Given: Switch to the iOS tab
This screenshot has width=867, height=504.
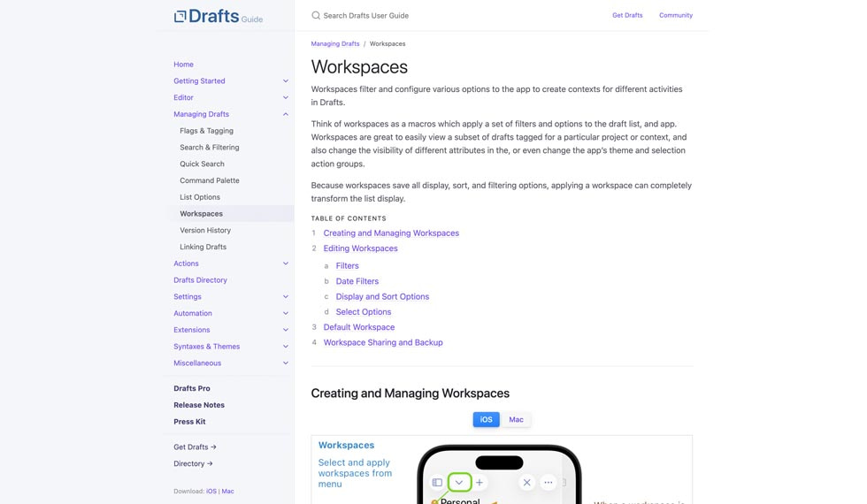Looking at the screenshot, I should tap(486, 419).
